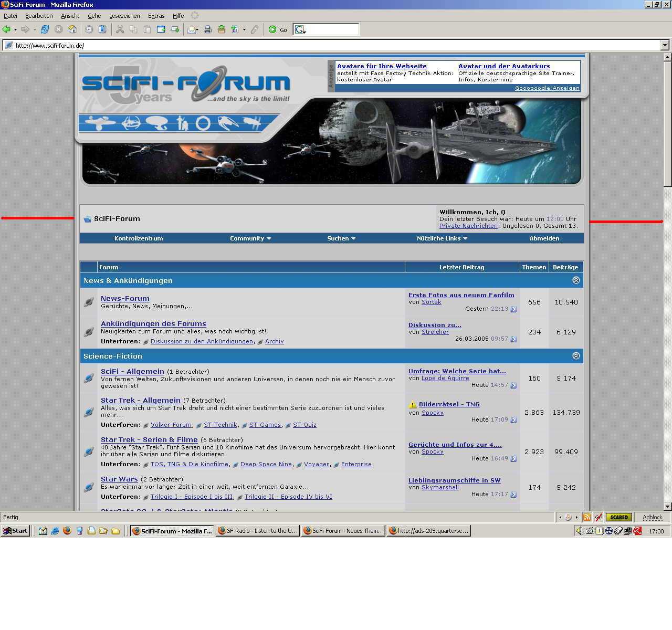Viewport: 672px width, 630px height.
Task: Open the Extras menu
Action: pos(156,16)
